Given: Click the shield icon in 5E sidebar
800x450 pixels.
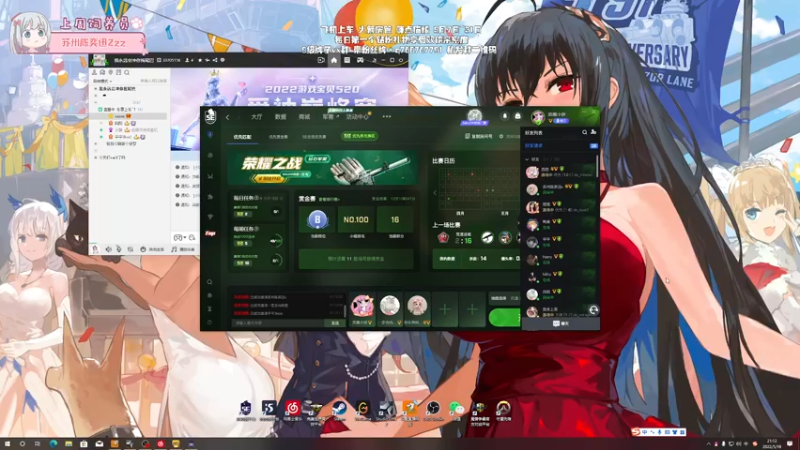Looking at the screenshot, I should (210, 135).
